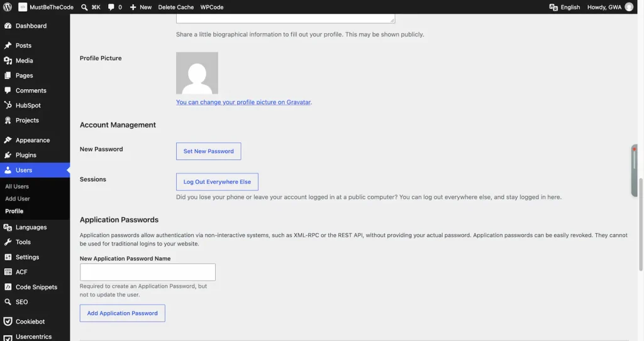Click the Dashboard gauge icon
This screenshot has height=341, width=644.
tap(8, 26)
